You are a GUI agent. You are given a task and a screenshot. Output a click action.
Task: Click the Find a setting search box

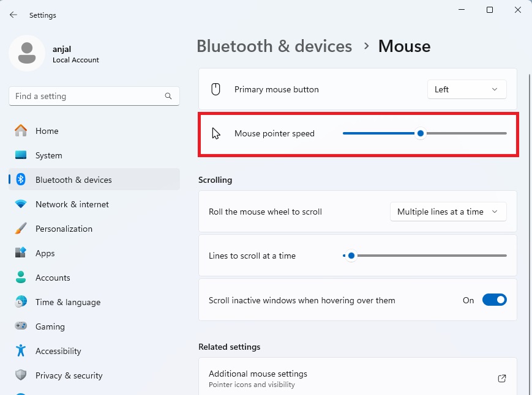(94, 96)
